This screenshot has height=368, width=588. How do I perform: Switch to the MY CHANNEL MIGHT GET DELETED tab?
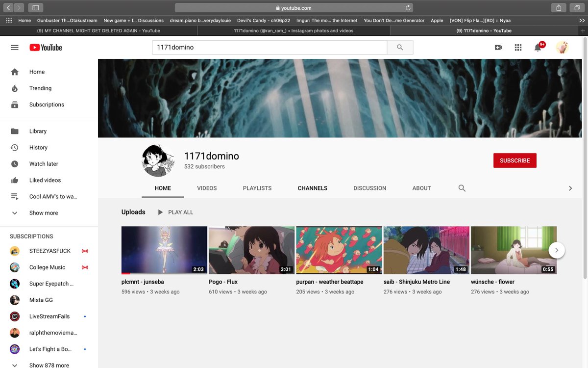click(x=98, y=30)
